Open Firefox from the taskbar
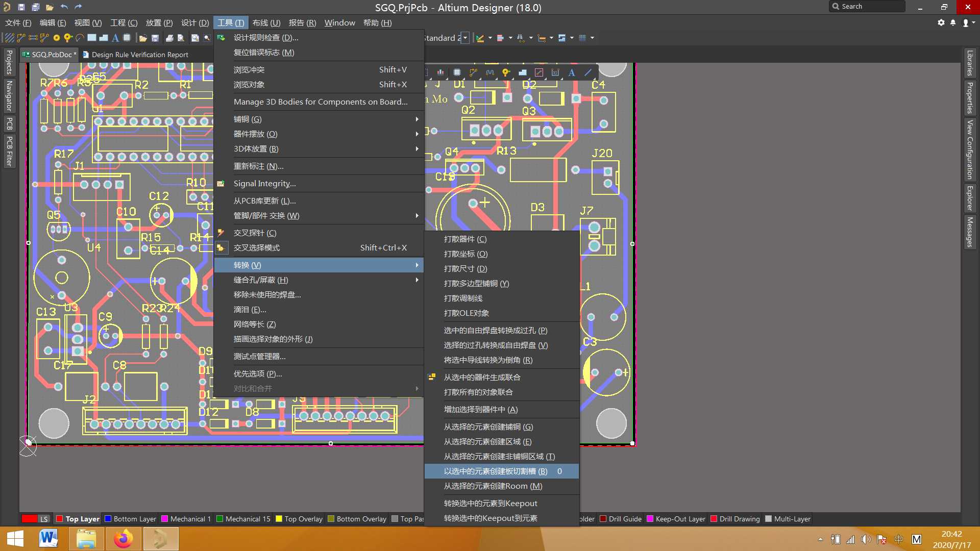980x551 pixels. pyautogui.click(x=123, y=539)
